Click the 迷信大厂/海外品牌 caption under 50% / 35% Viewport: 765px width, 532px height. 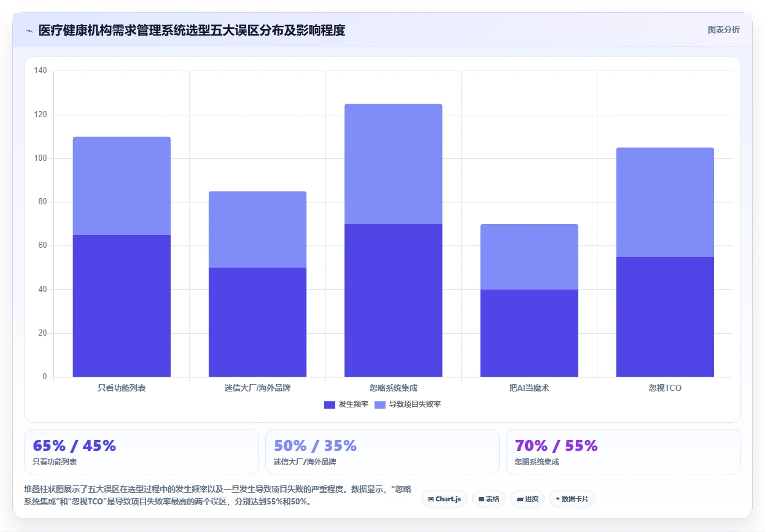[x=305, y=462]
